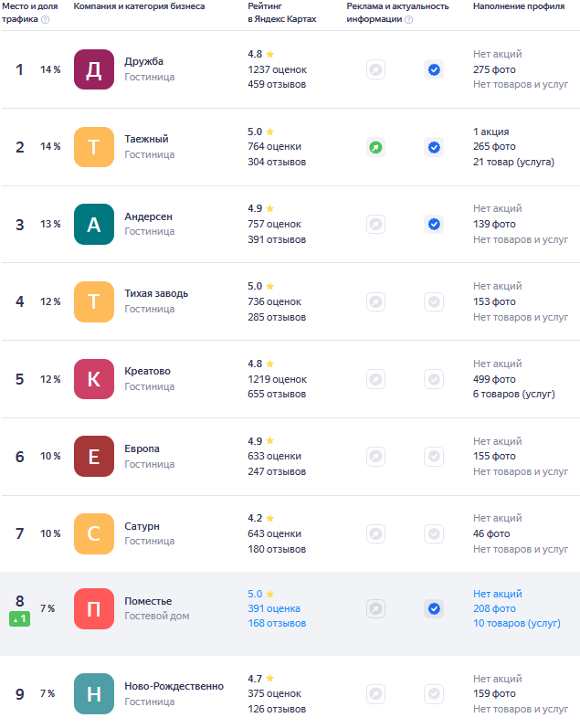Click the green position change badge for Поместье
This screenshot has height=728, width=580.
pyautogui.click(x=19, y=619)
